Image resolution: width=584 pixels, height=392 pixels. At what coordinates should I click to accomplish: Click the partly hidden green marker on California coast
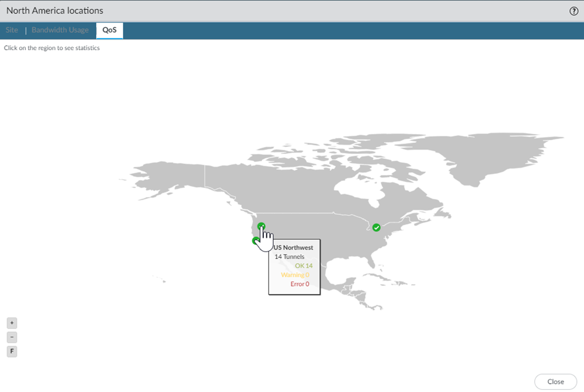[x=255, y=241]
